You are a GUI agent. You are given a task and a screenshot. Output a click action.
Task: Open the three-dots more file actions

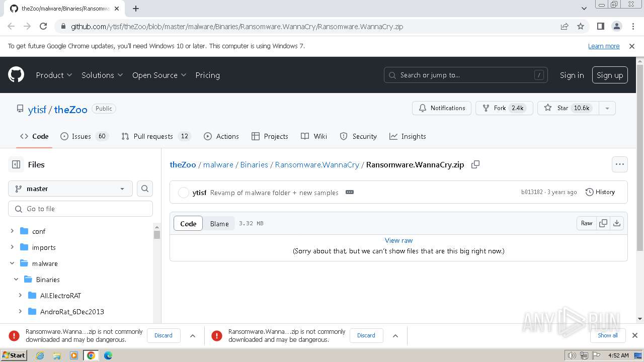pyautogui.click(x=620, y=164)
